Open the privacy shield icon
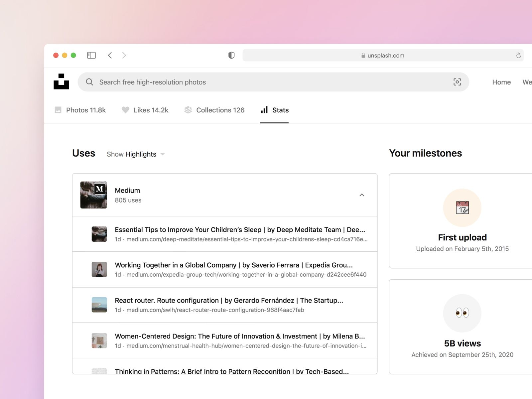 point(231,55)
